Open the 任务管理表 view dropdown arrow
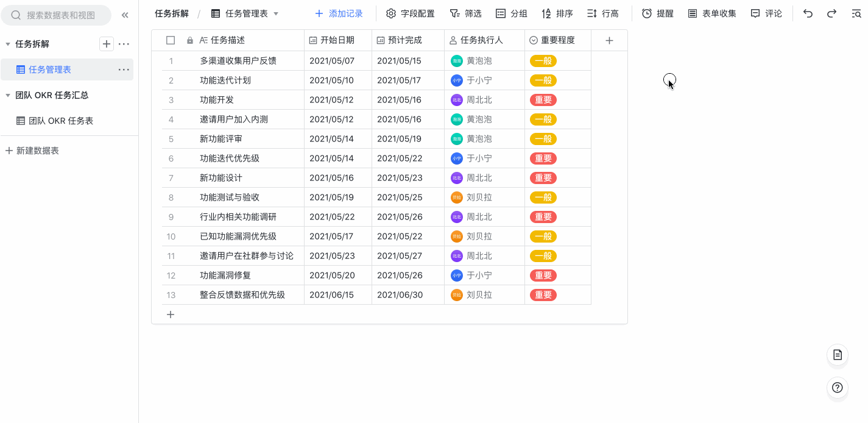 tap(276, 13)
